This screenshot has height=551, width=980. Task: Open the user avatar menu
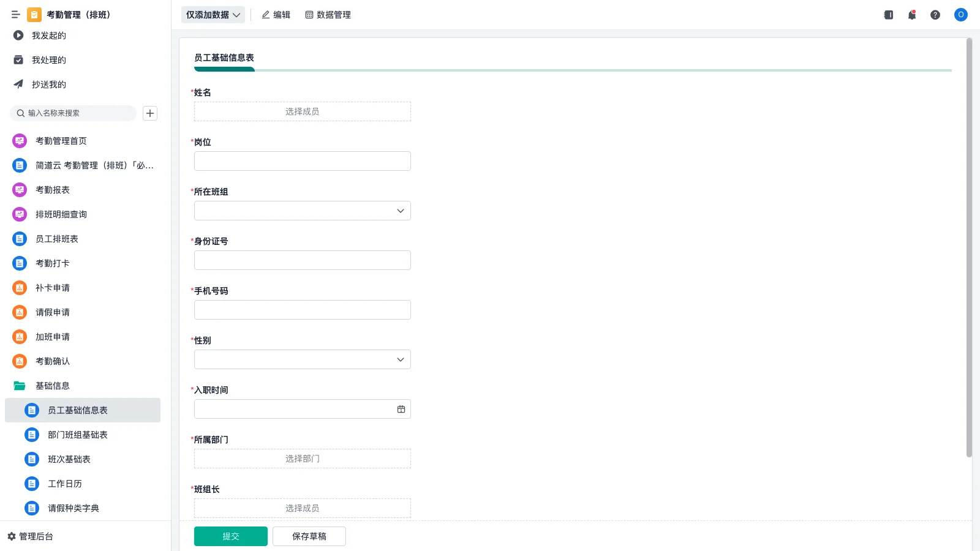point(960,15)
